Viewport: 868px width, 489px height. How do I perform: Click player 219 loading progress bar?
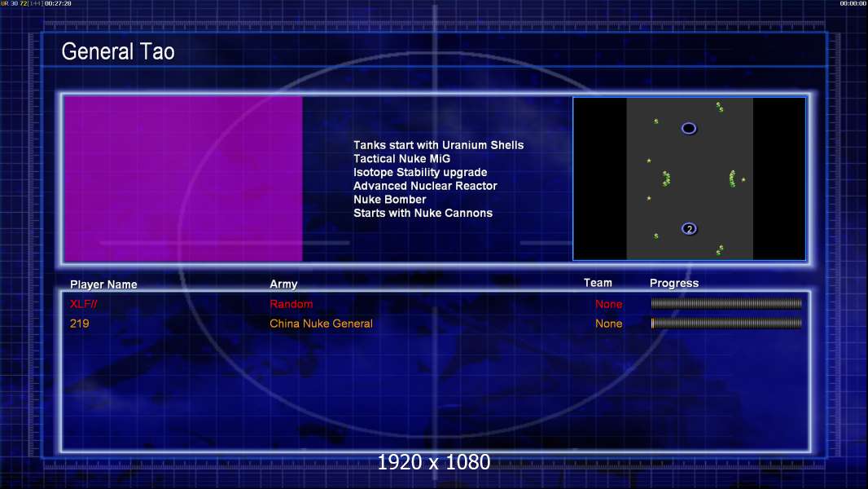pyautogui.click(x=726, y=323)
